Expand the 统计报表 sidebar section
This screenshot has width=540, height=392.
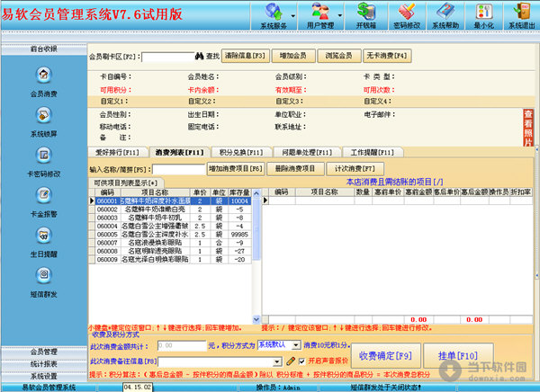[x=44, y=364]
